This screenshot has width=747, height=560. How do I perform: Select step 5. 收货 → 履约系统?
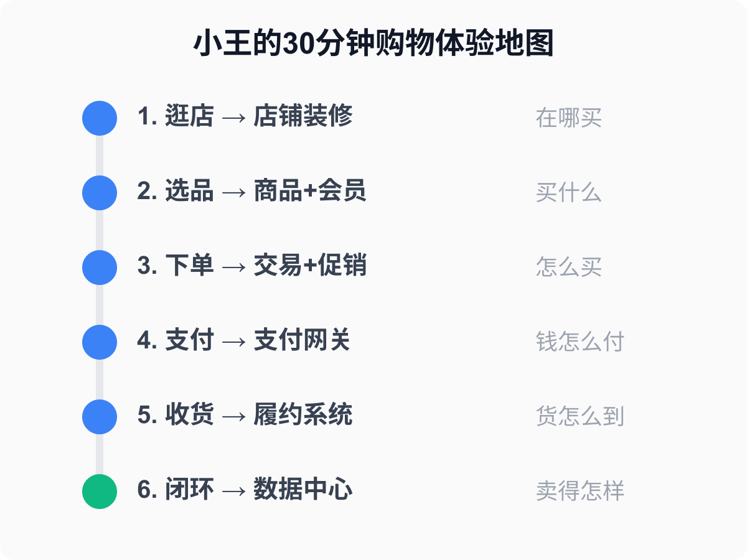[x=245, y=416]
